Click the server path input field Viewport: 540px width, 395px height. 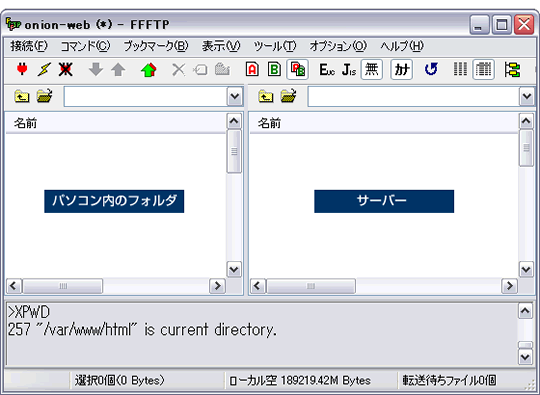(x=414, y=96)
